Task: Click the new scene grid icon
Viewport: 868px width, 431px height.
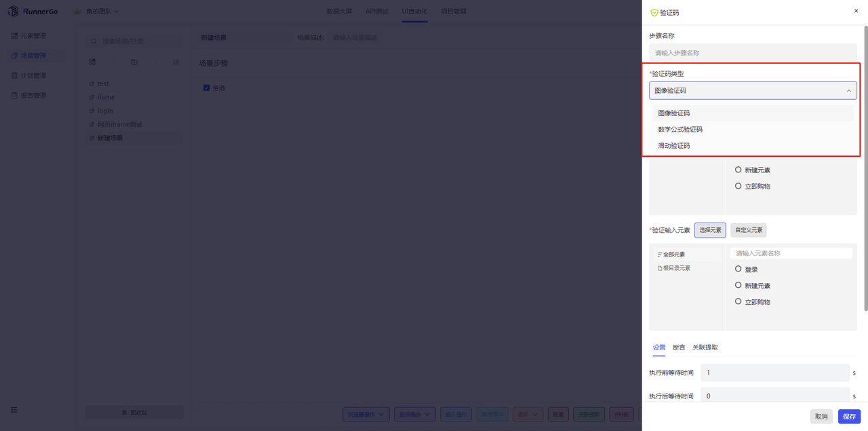Action: (x=92, y=62)
